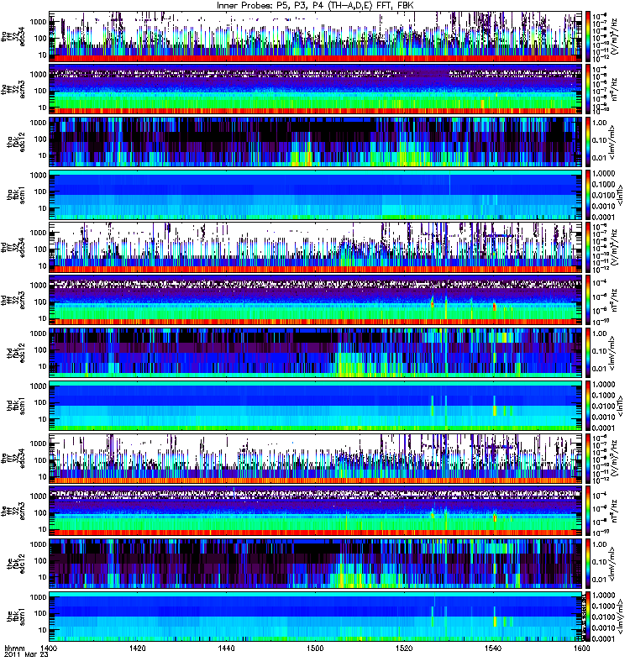Click inside the thd fbk scm1 spectrogram

pos(316,406)
